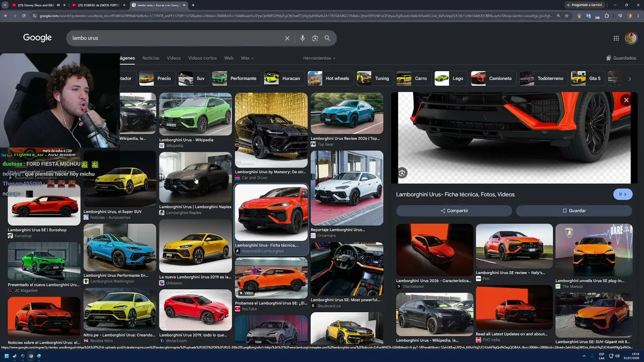Filter images by the Todoterreno chip

[543, 78]
